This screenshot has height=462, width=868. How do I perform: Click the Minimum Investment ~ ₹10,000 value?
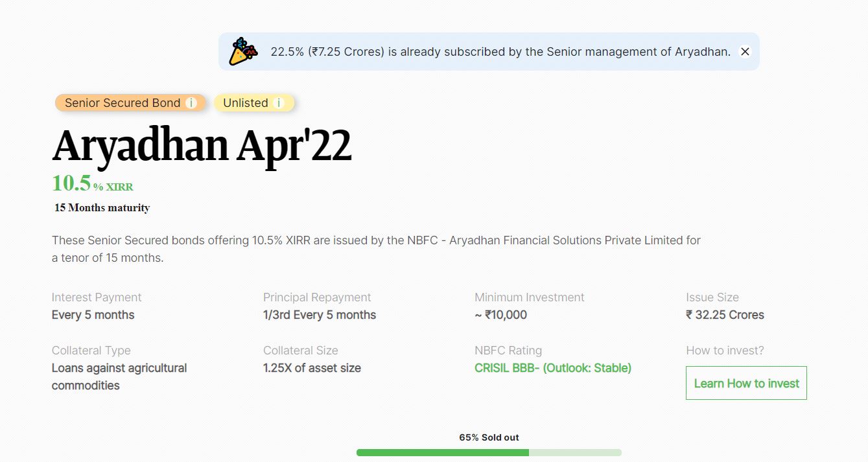coord(500,315)
